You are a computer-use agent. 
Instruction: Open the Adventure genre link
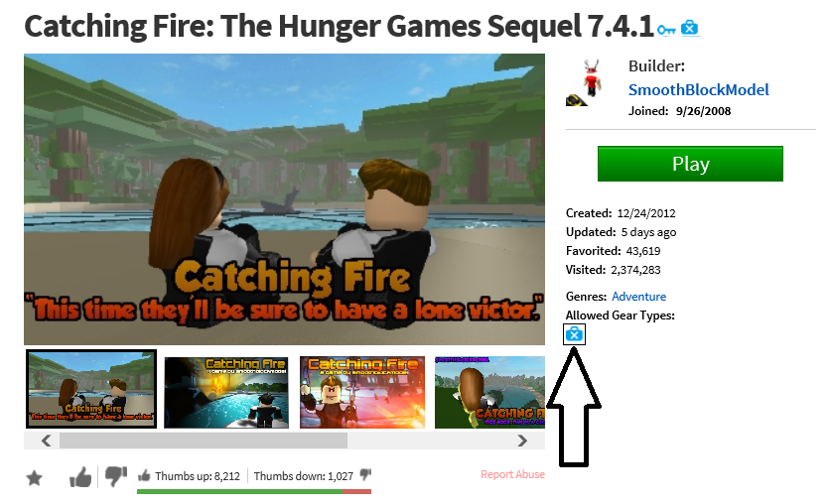(x=638, y=297)
